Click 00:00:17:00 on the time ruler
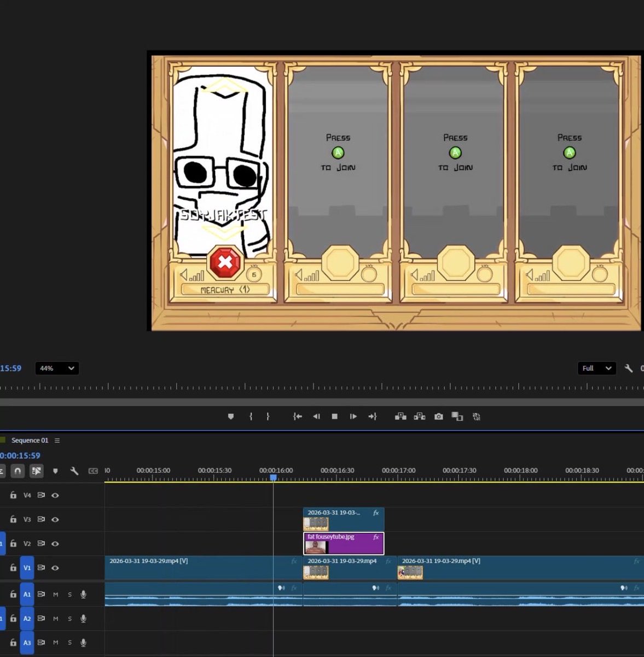 pos(398,470)
